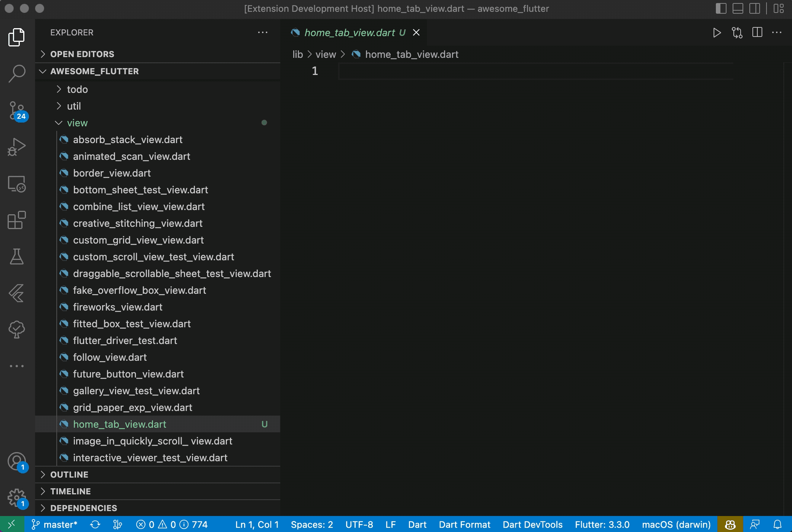This screenshot has width=792, height=532.
Task: Expand the OPEN EDITORS section
Action: coord(82,54)
